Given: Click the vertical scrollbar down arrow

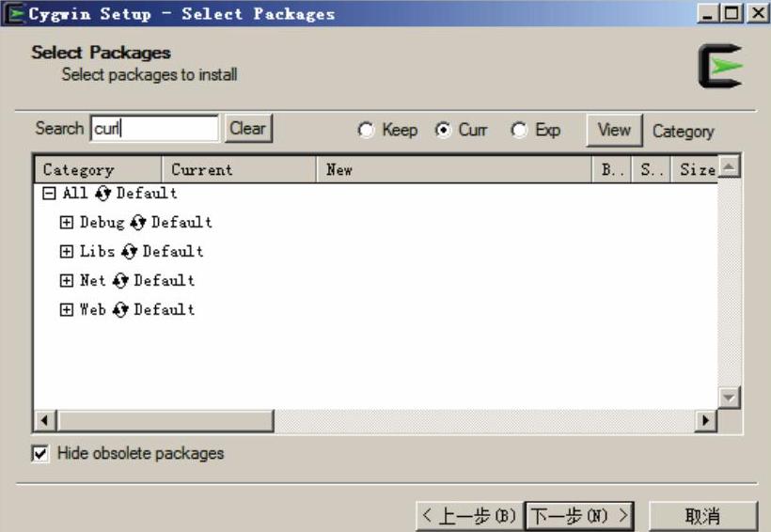Looking at the screenshot, I should click(729, 398).
